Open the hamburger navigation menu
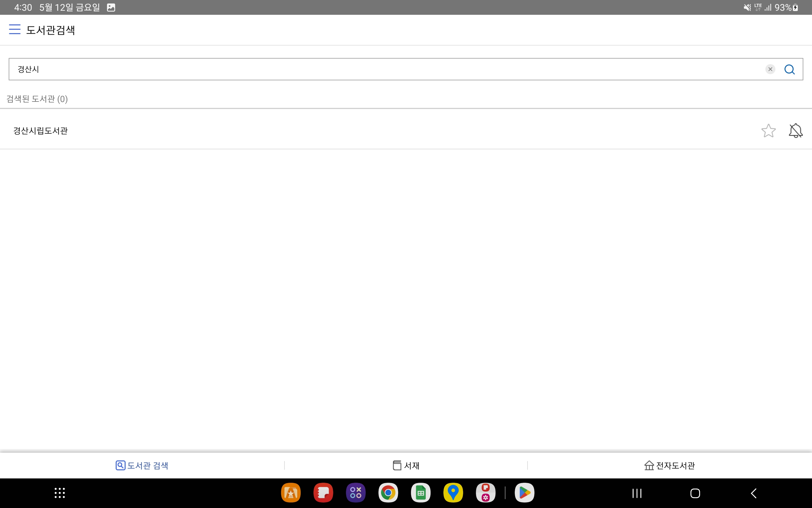 coord(14,30)
